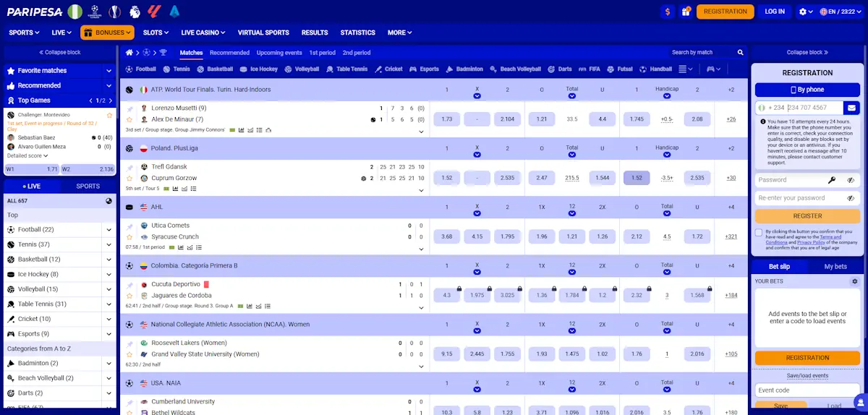
Task: Pin the Lorenzo Musetti match
Action: click(129, 108)
